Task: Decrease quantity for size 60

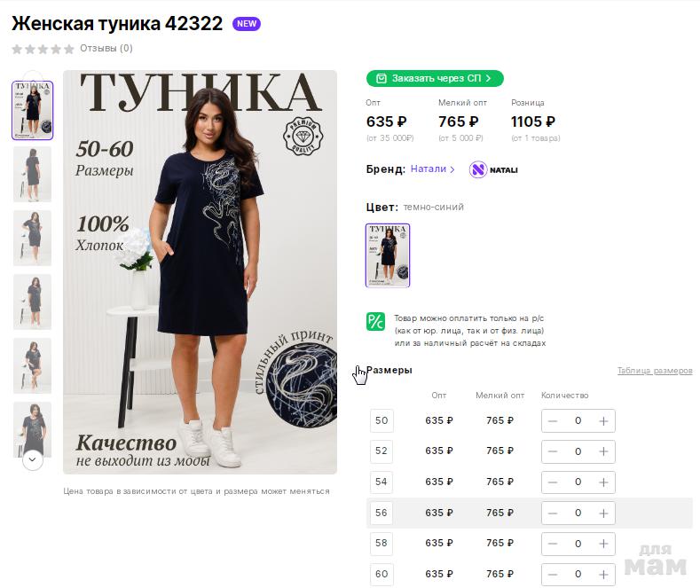Action: click(x=553, y=574)
